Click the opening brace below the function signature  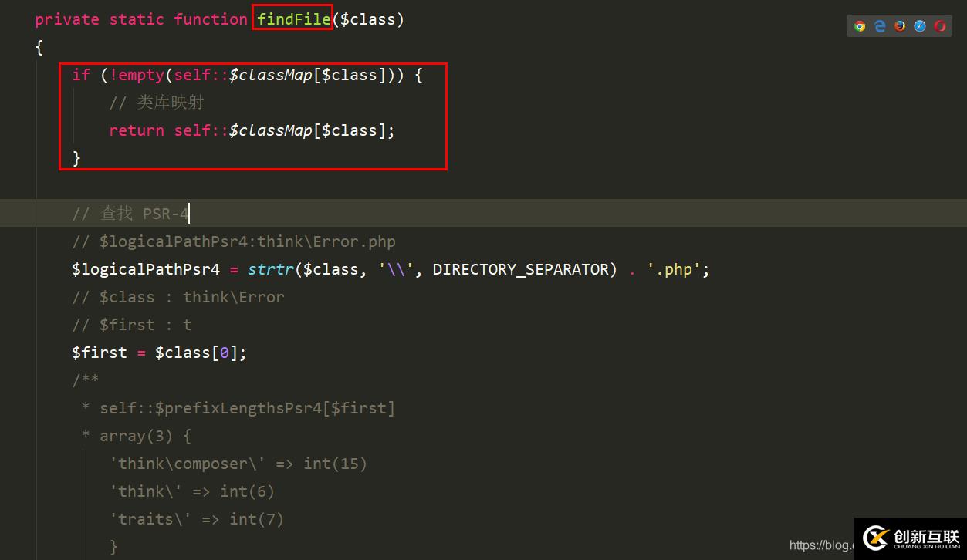(39, 47)
